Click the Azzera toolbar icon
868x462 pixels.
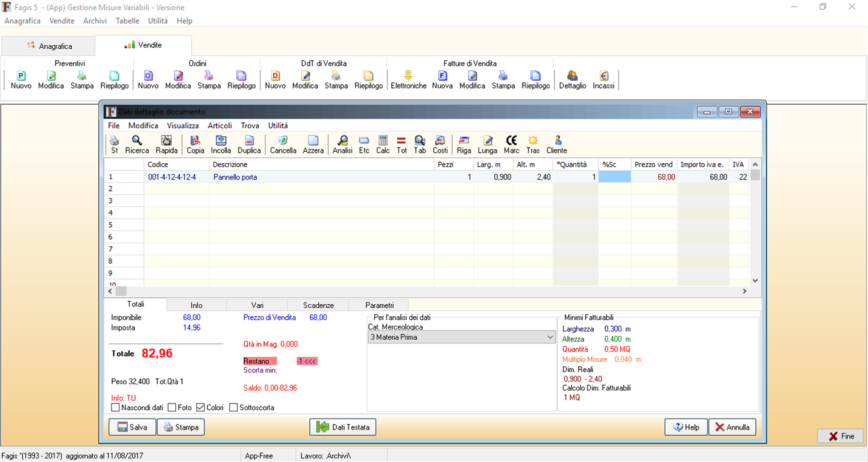[313, 145]
